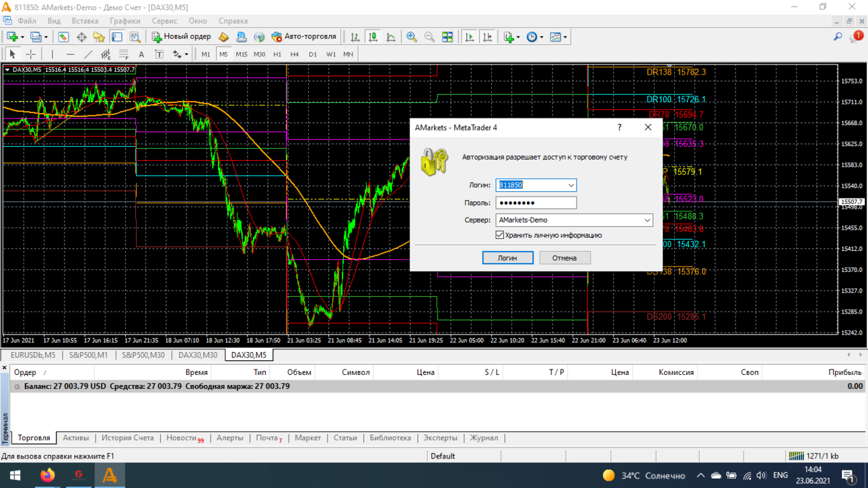Select the crosshair cursor tool
Image resolution: width=868 pixels, height=488 pixels.
click(x=30, y=55)
